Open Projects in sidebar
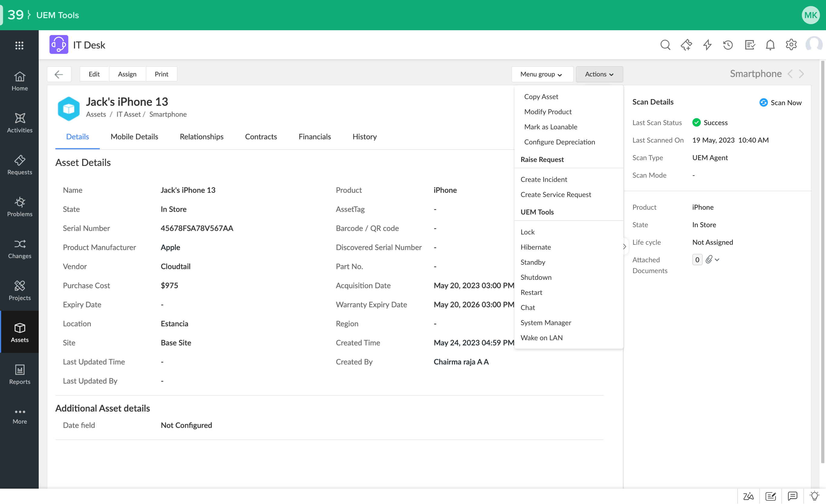Image resolution: width=826 pixels, height=504 pixels. [x=19, y=291]
